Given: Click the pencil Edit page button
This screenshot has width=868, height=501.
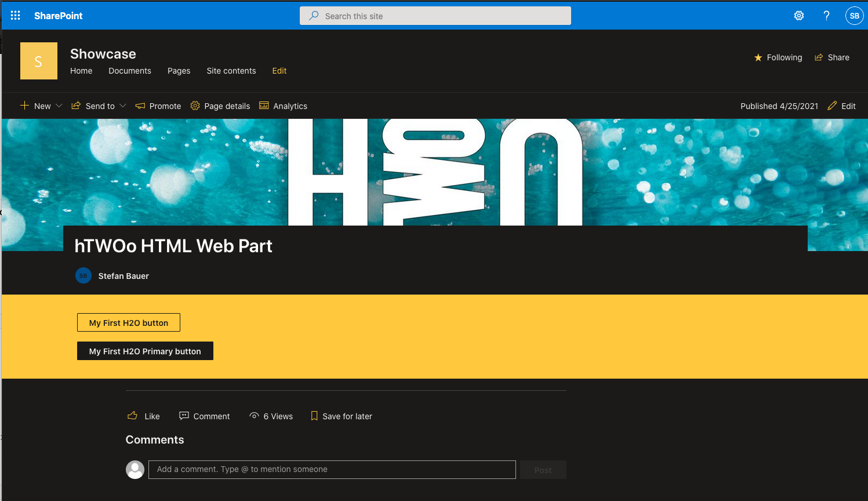Looking at the screenshot, I should coord(842,106).
